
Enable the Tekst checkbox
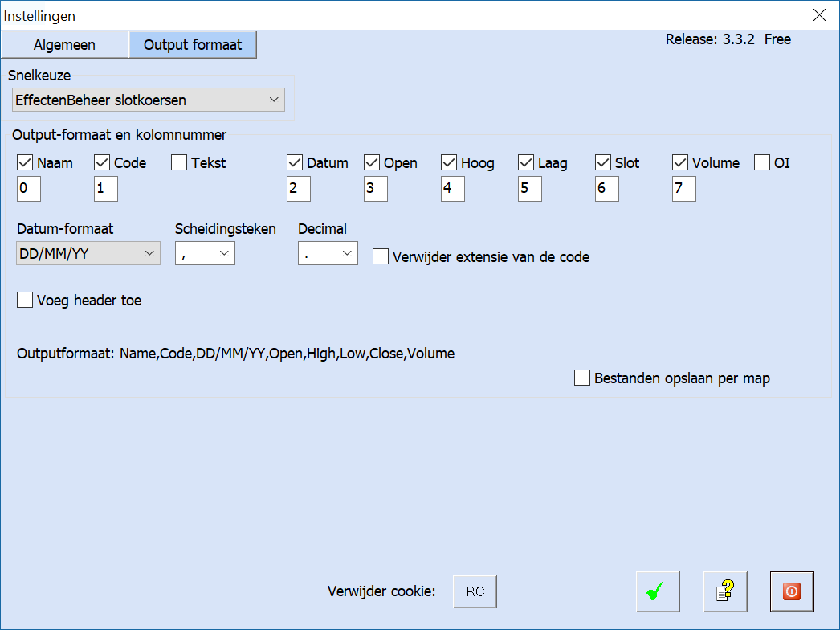(179, 163)
